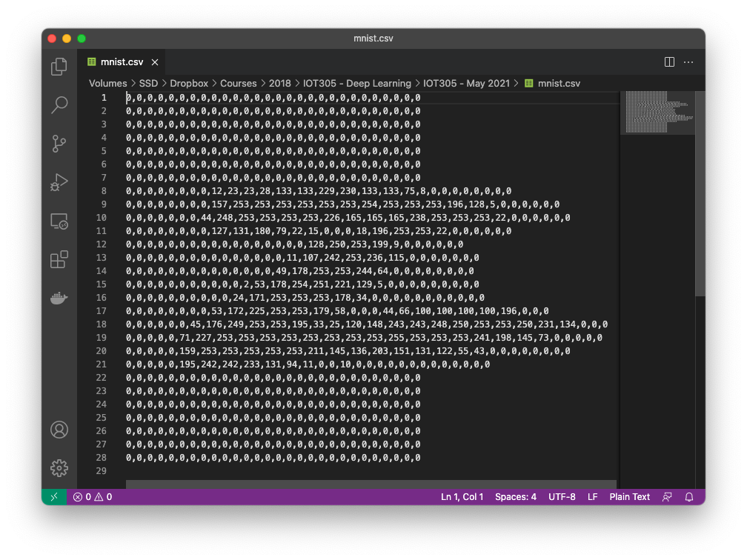The height and width of the screenshot is (560, 747).
Task: Click UTF-8 to change file encoding
Action: pos(562,496)
